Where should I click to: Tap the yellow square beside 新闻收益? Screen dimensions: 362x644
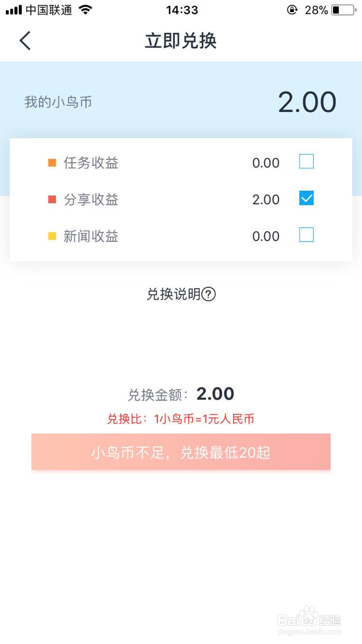coord(52,236)
